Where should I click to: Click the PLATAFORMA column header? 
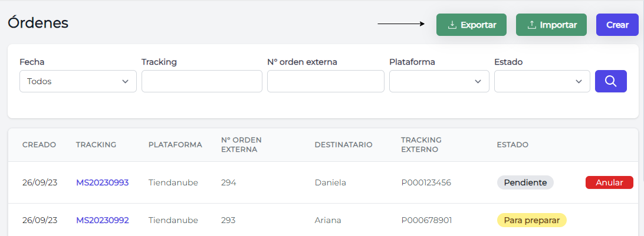pyautogui.click(x=175, y=145)
